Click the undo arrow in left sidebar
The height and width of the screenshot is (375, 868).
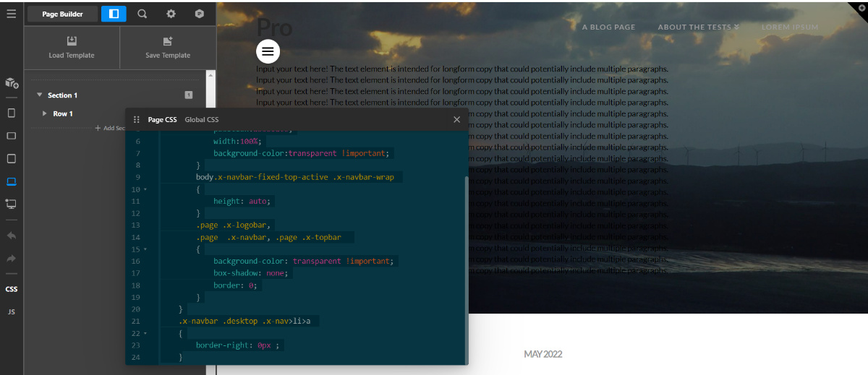coord(11,236)
